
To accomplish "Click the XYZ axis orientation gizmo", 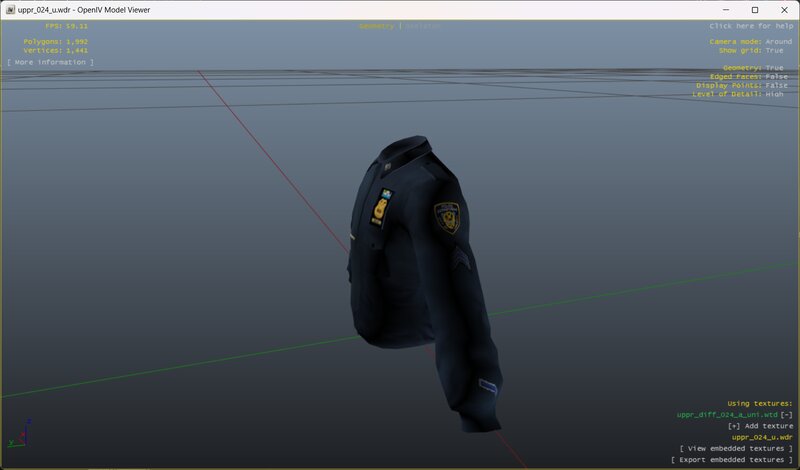I will (20, 434).
